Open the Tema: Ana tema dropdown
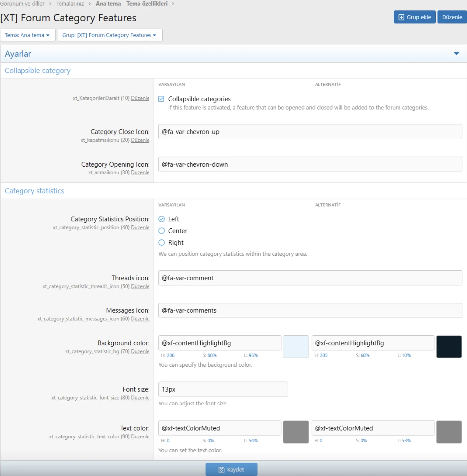Viewport: 467px width, 476px height. [27, 35]
